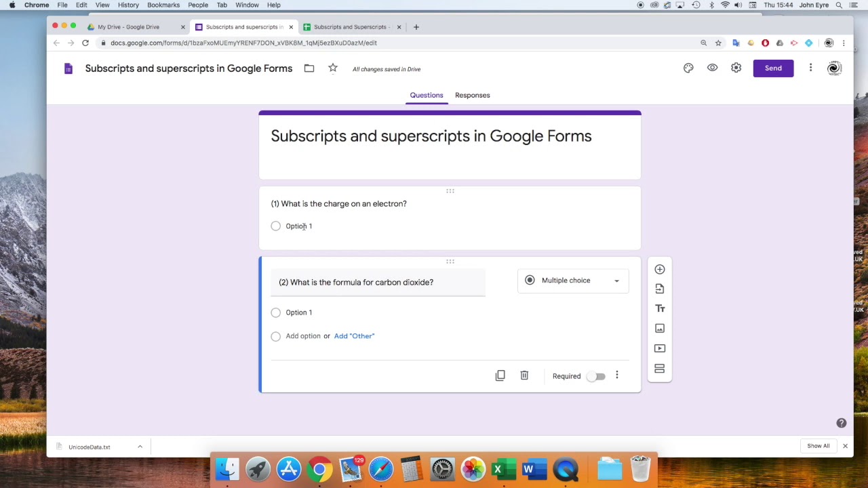Open Spotlight search in menu bar
Image resolution: width=868 pixels, height=488 pixels.
839,5
